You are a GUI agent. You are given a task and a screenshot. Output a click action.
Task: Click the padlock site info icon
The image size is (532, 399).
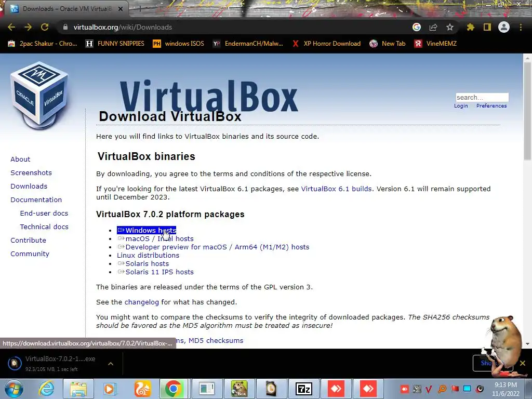coord(65,27)
